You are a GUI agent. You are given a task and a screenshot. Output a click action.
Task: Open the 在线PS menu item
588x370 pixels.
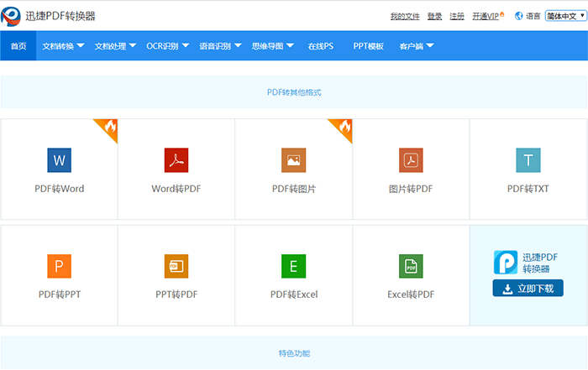point(321,46)
